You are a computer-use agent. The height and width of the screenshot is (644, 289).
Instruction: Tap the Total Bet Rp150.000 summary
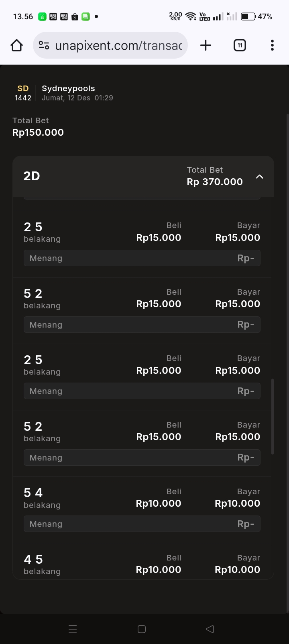(x=38, y=127)
